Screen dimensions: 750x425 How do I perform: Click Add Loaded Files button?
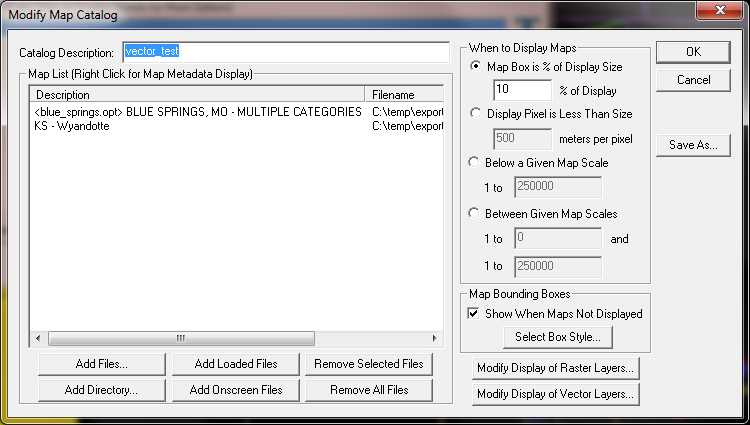click(235, 364)
